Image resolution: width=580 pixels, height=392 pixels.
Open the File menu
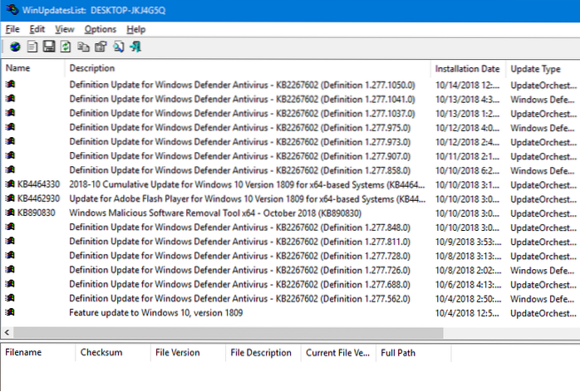(x=12, y=29)
